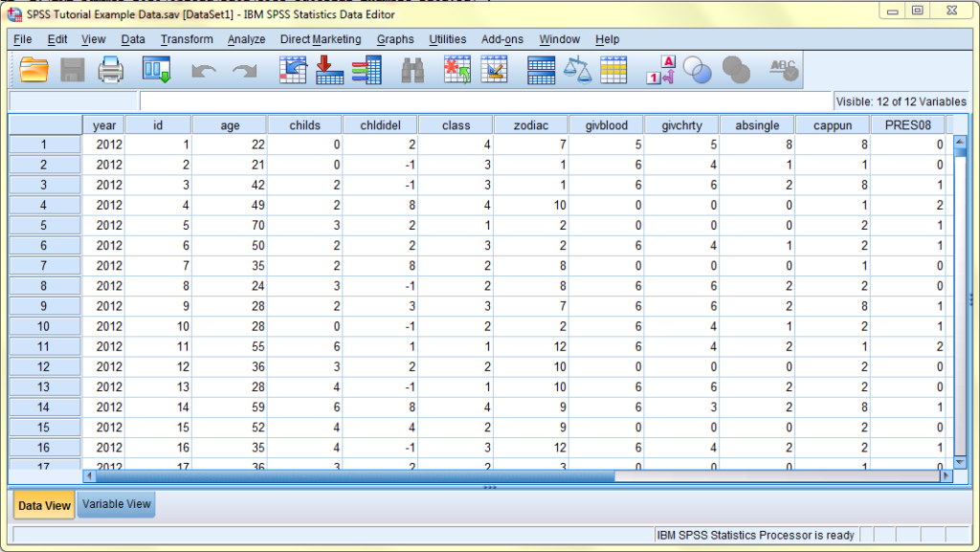Select the absingle column header

tap(757, 125)
